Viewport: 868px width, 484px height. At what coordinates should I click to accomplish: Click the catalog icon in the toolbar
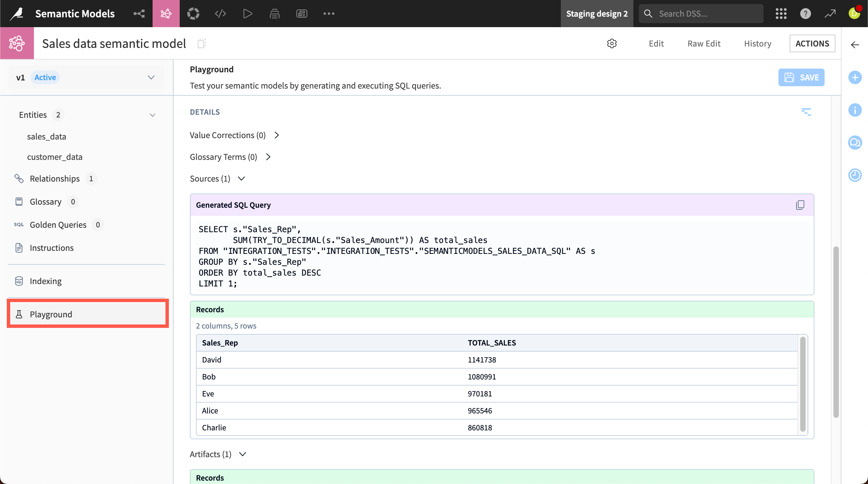[x=193, y=14]
